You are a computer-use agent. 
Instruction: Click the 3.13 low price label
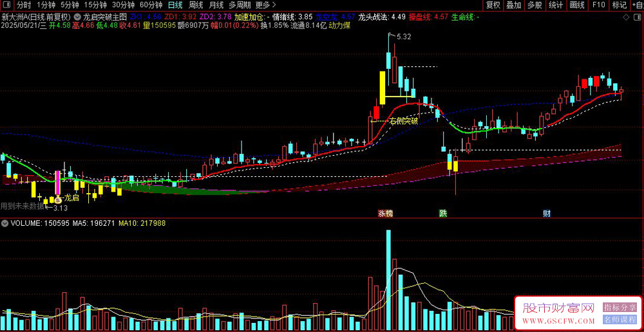[x=61, y=208]
